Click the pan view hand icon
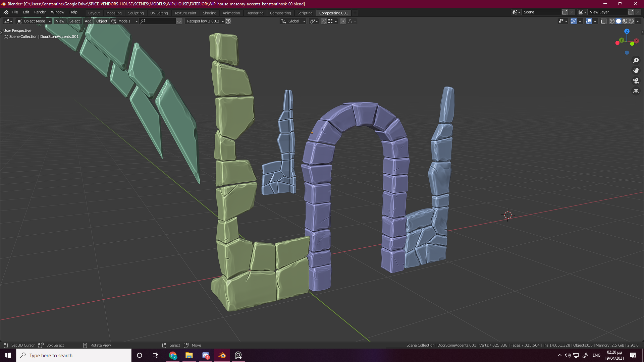 click(x=636, y=70)
